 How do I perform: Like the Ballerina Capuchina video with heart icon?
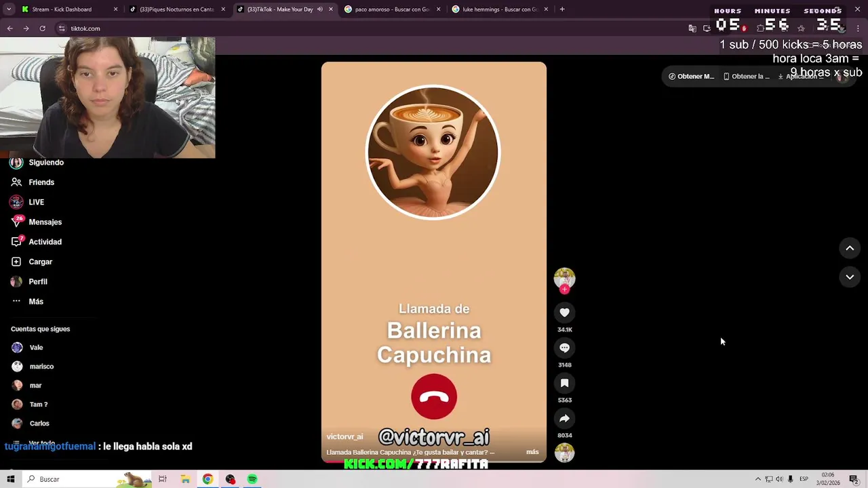[564, 312]
